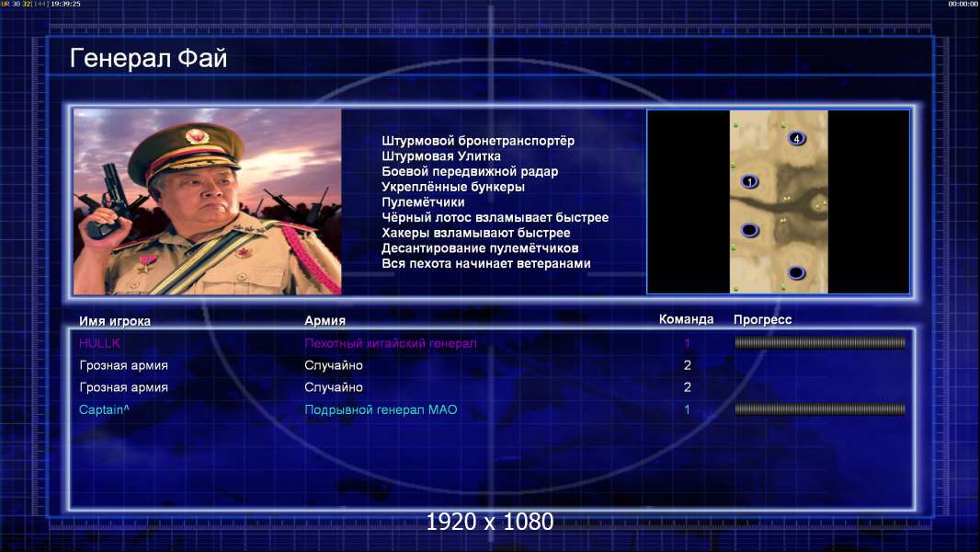Click the empty start marker directly below marker 1

pyautogui.click(x=749, y=230)
